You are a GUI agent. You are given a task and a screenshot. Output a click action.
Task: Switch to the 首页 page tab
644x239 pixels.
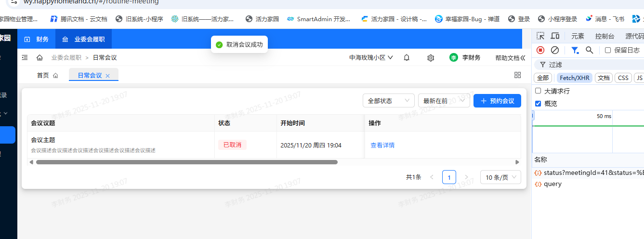click(48, 76)
